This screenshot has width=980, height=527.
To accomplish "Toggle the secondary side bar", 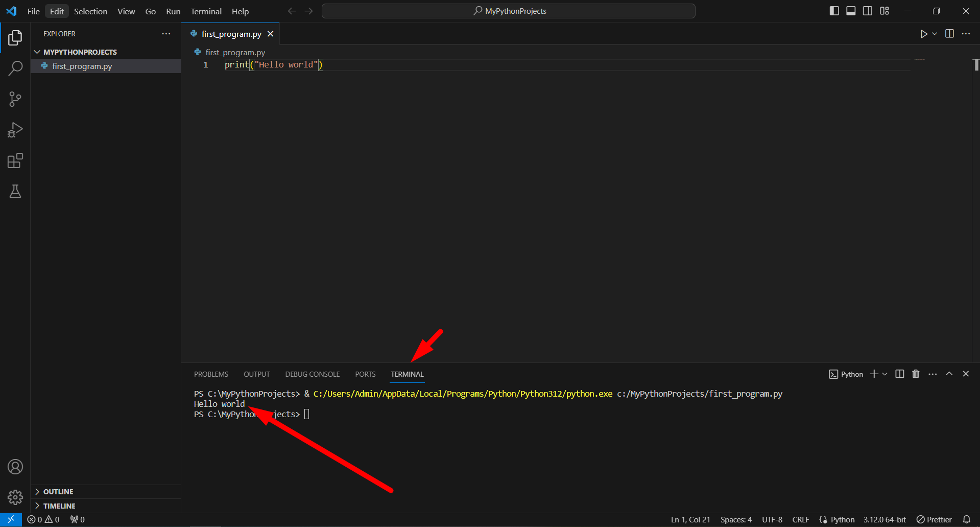I will coord(867,10).
